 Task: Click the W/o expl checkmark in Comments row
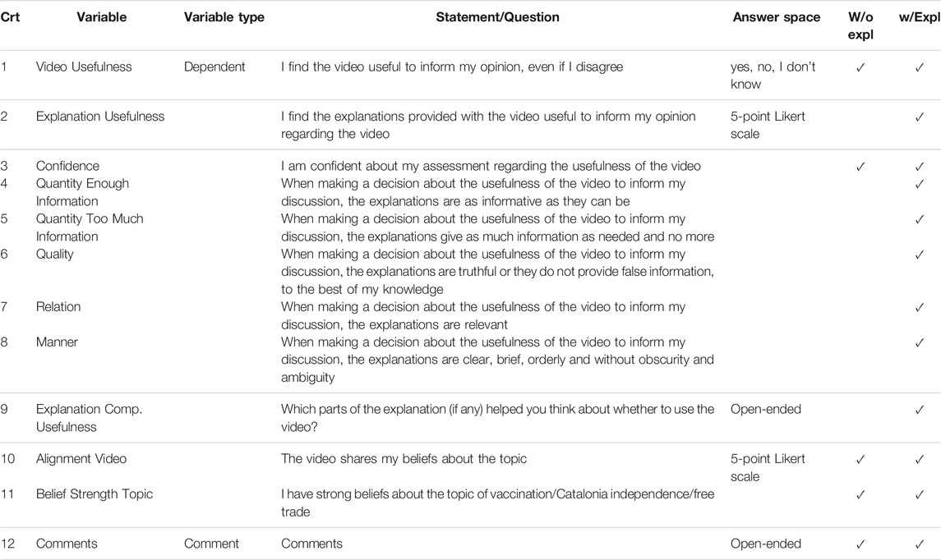(x=860, y=544)
